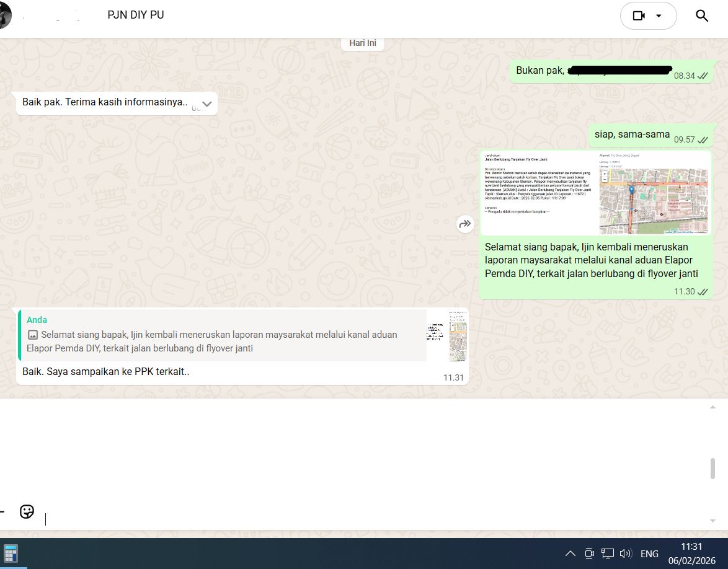Open the sticker and emoji picker
This screenshot has width=728, height=569.
pos(27,511)
